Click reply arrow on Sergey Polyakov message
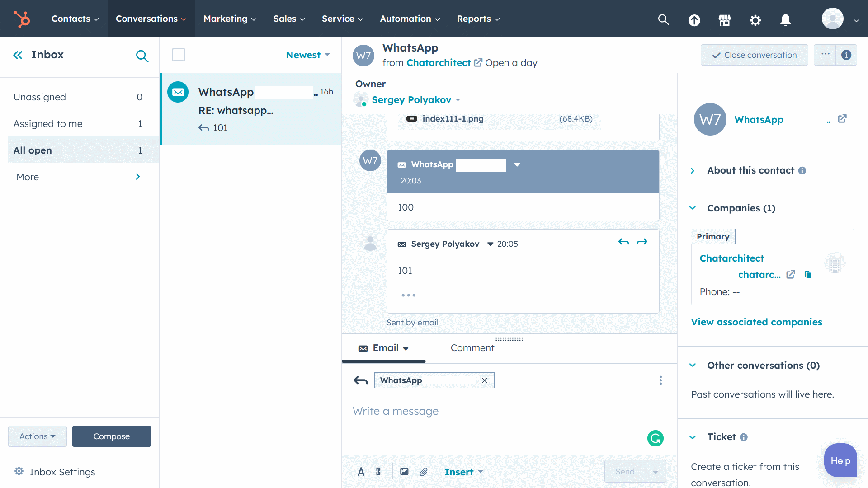 [623, 242]
